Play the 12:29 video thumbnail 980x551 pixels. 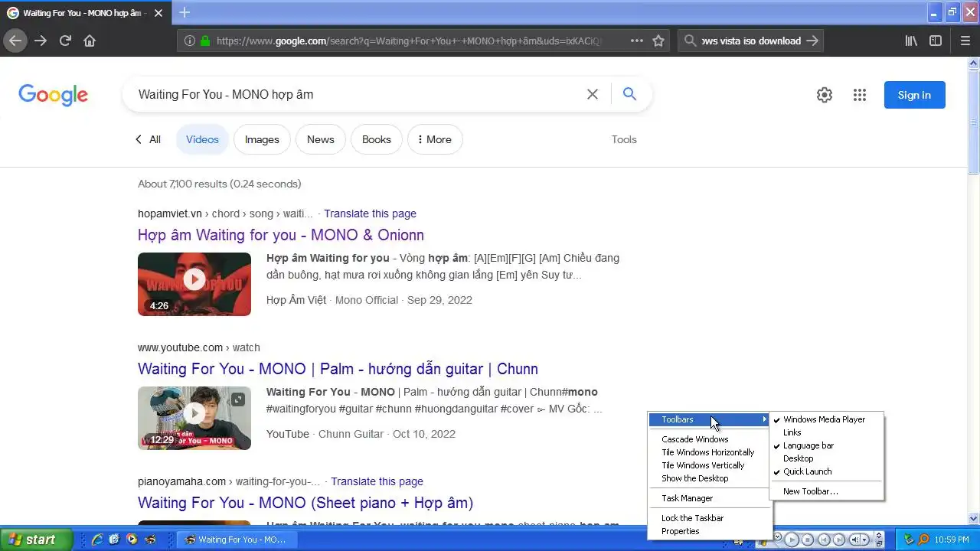pyautogui.click(x=194, y=418)
